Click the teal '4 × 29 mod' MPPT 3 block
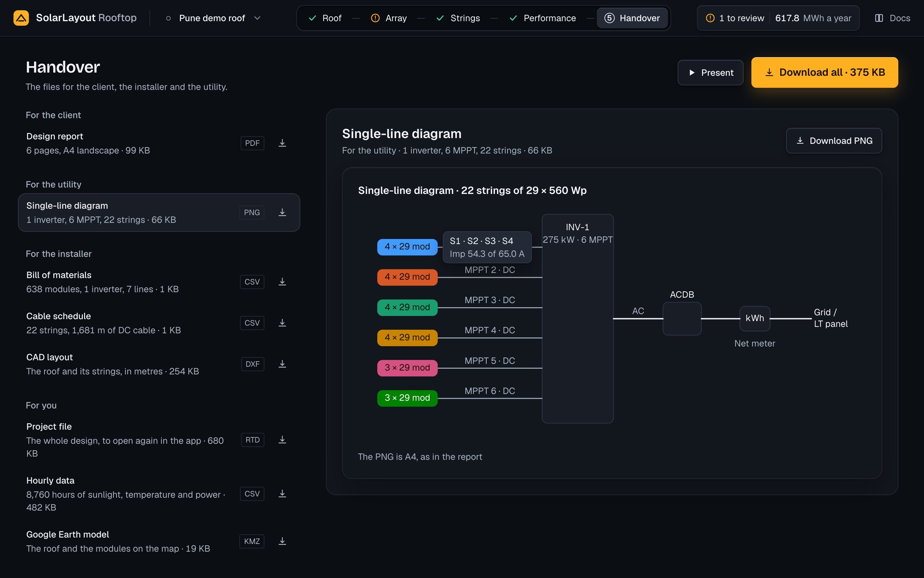Screen dimensions: 924x578 click(407, 307)
